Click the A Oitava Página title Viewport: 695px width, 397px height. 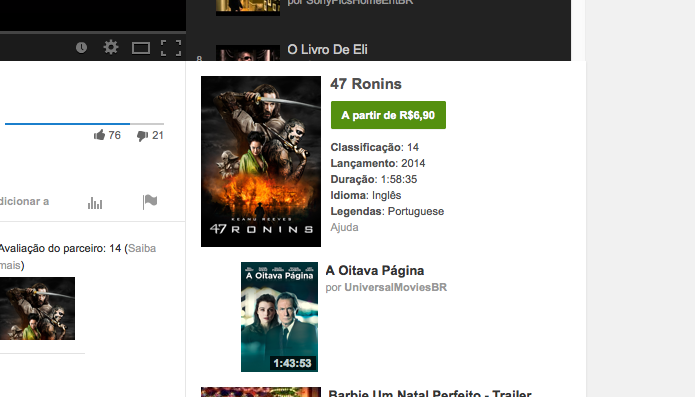click(375, 270)
